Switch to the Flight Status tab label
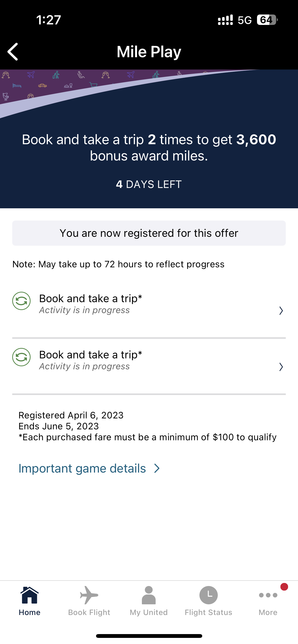 tap(208, 612)
